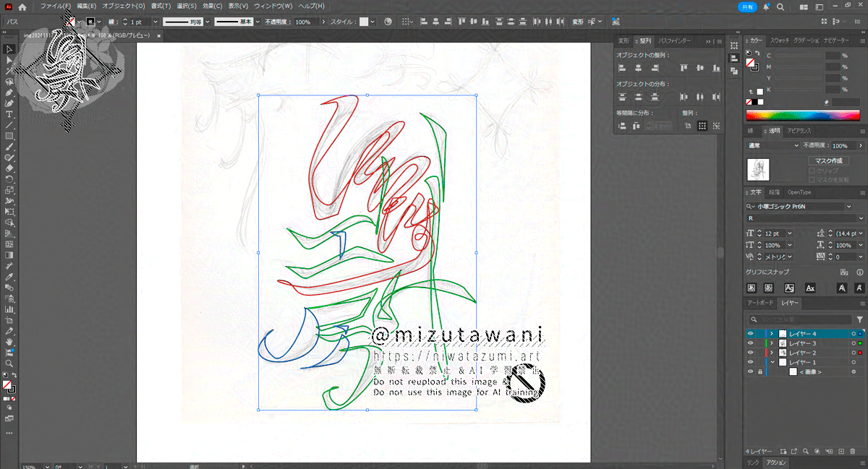Select the Rectangle tool
This screenshot has height=469, width=868.
click(x=9, y=136)
